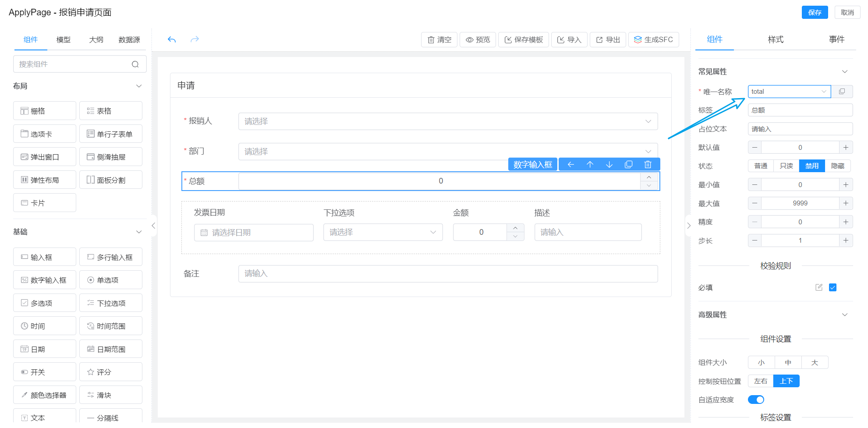This screenshot has height=428, width=868.
Task: Uncheck the 必填 checkbox
Action: [833, 287]
